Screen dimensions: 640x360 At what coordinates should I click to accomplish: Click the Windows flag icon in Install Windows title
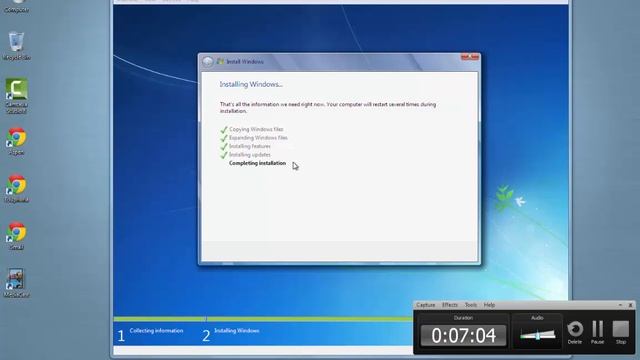pos(220,62)
